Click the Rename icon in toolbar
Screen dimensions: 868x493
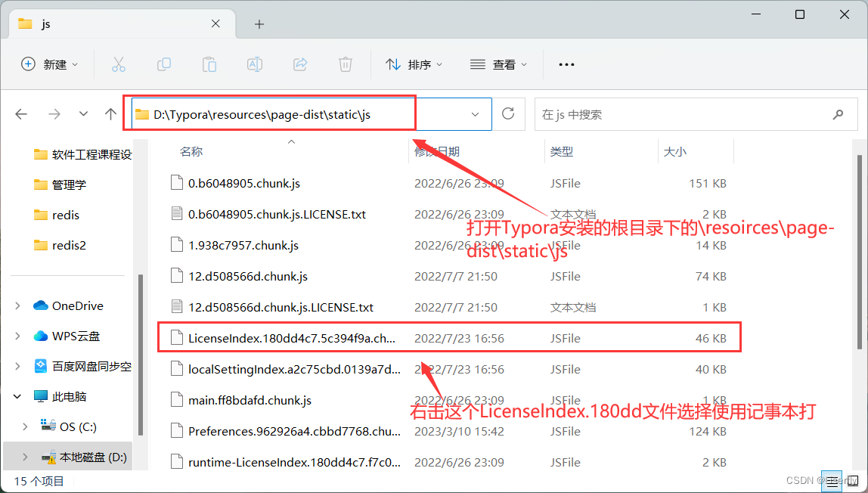coord(255,65)
